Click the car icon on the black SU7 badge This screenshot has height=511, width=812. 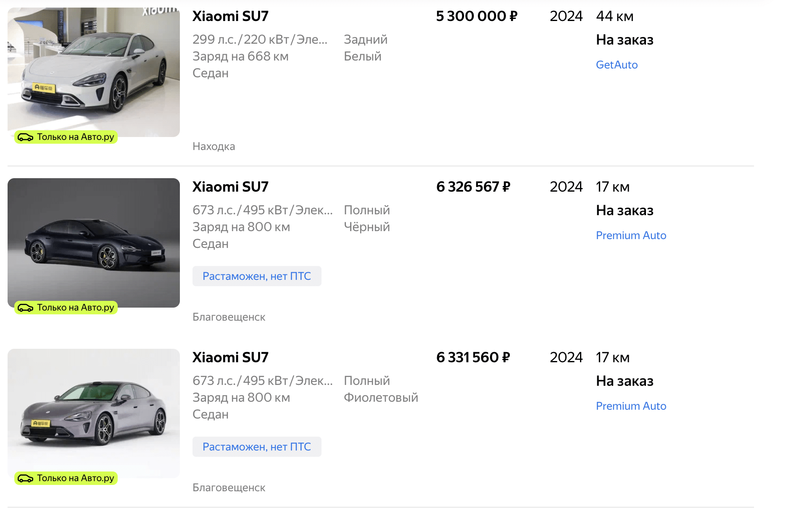[26, 308]
